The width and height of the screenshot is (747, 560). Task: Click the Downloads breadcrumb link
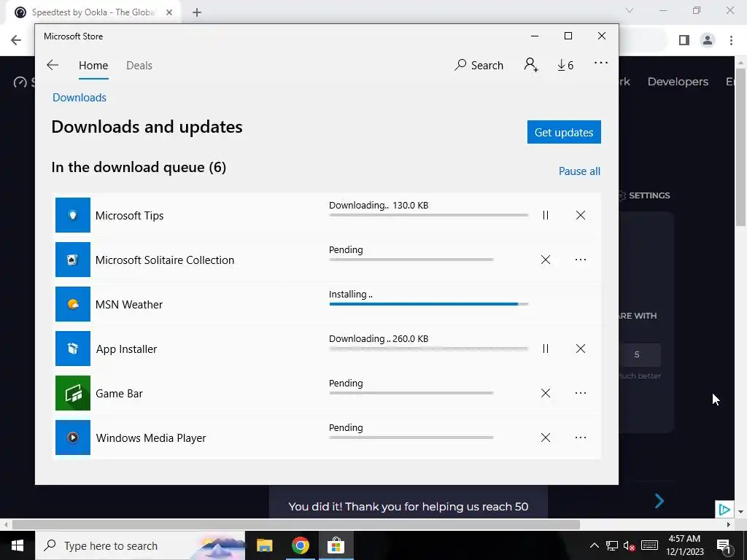[80, 97]
